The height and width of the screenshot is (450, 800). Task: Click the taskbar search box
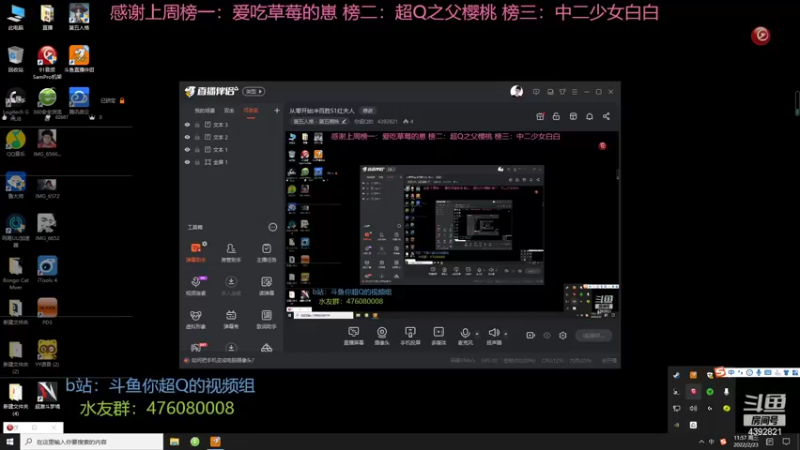pyautogui.click(x=92, y=441)
